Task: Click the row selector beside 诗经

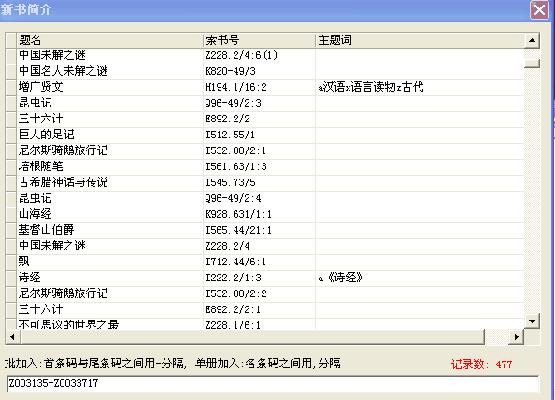Action: coord(11,277)
